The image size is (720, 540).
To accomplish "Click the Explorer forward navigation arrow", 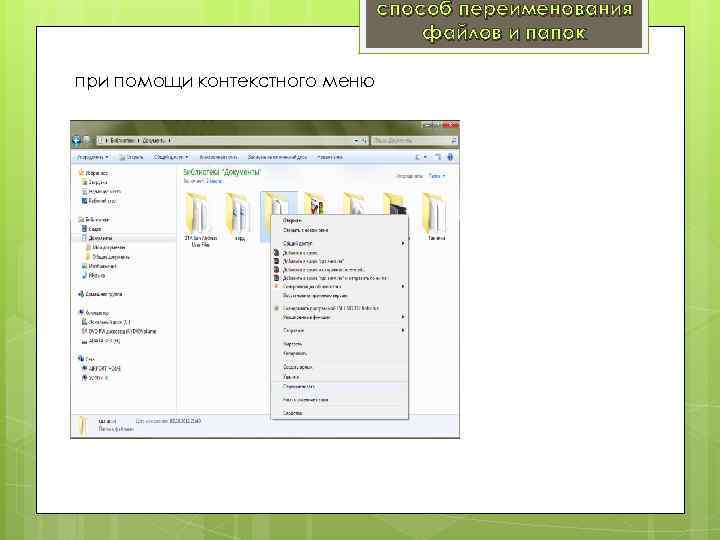I will tap(86, 140).
